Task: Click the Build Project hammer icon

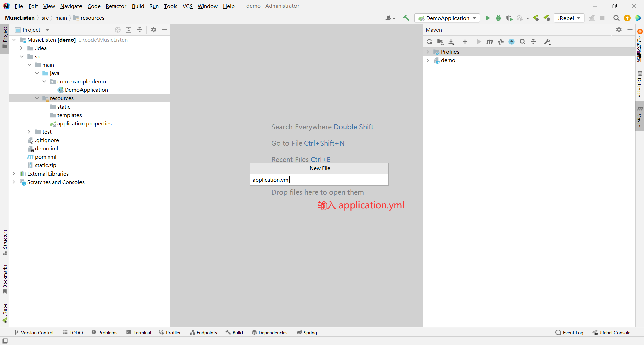Action: point(406,18)
